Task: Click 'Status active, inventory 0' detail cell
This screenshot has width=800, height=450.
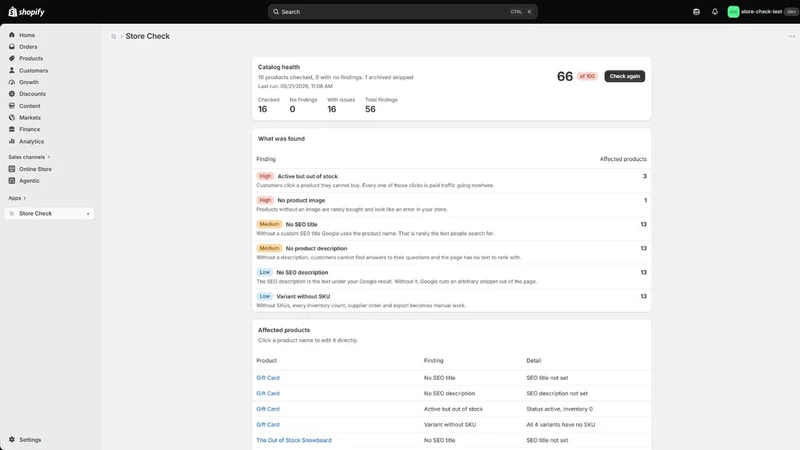Action: coord(560,409)
